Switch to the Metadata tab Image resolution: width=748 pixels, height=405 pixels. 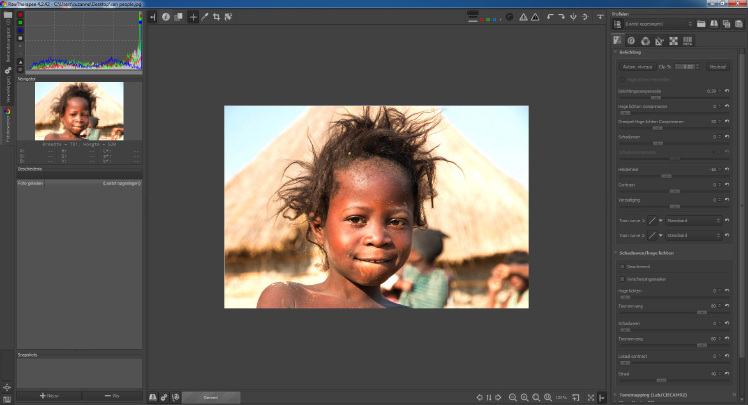point(687,41)
